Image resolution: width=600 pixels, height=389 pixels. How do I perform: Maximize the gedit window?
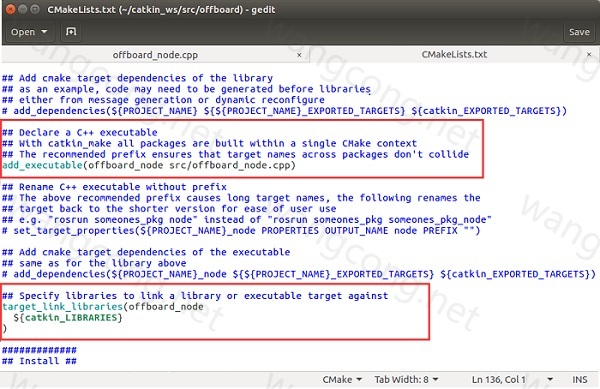35,9
